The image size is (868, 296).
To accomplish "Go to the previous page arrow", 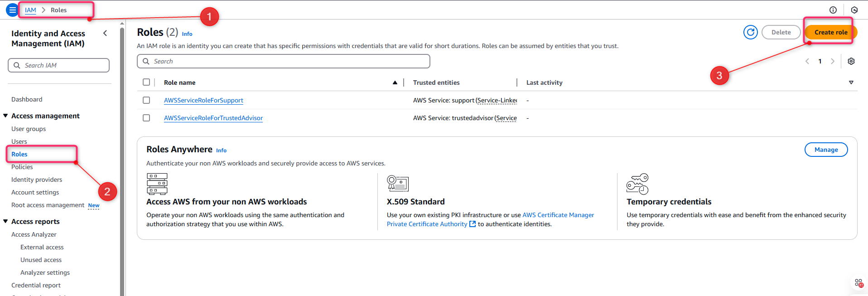I will (x=807, y=61).
